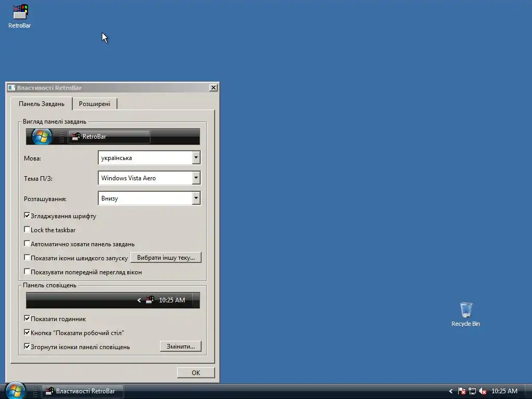Click the Start orb in the taskbar preview
The height and width of the screenshot is (399, 532).
click(x=42, y=137)
